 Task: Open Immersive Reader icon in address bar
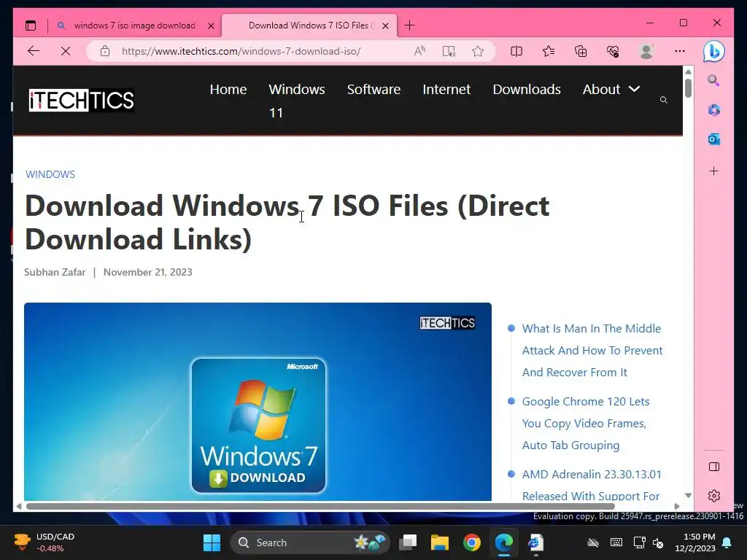tap(449, 51)
